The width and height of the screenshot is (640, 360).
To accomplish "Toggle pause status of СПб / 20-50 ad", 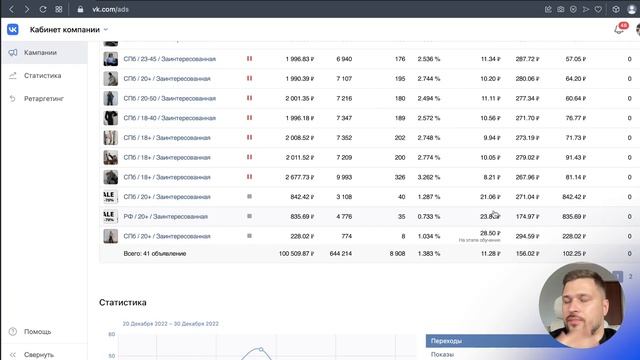I will coord(249,98).
